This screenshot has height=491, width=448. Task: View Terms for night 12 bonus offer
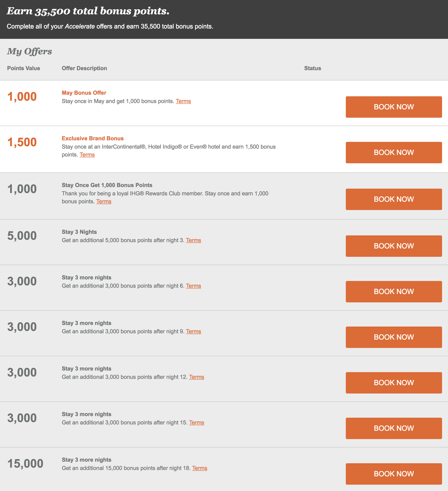click(x=196, y=377)
